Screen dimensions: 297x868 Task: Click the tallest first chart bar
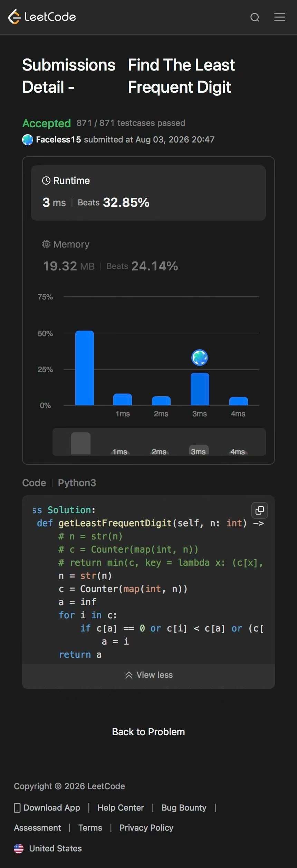coord(85,368)
